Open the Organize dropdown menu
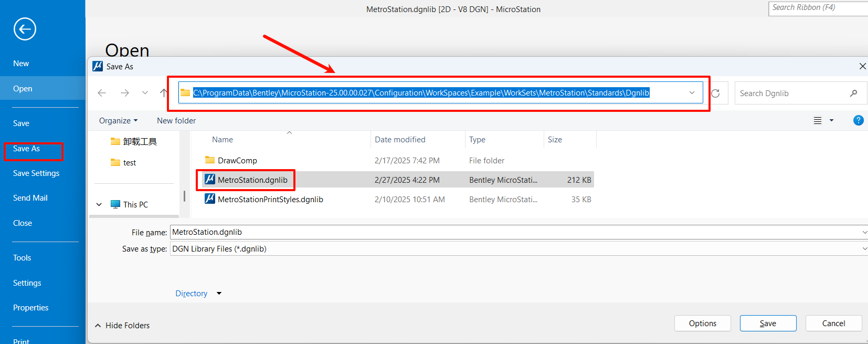Image resolution: width=868 pixels, height=344 pixels. [118, 121]
